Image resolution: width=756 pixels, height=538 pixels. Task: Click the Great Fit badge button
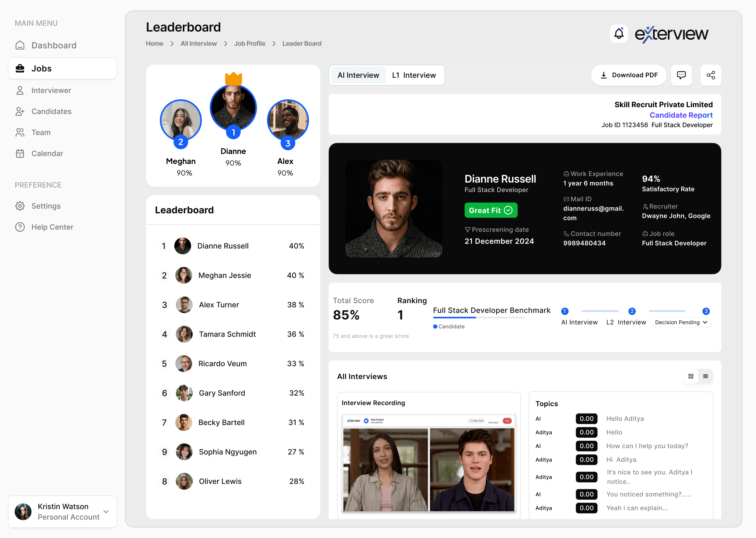[x=491, y=210]
